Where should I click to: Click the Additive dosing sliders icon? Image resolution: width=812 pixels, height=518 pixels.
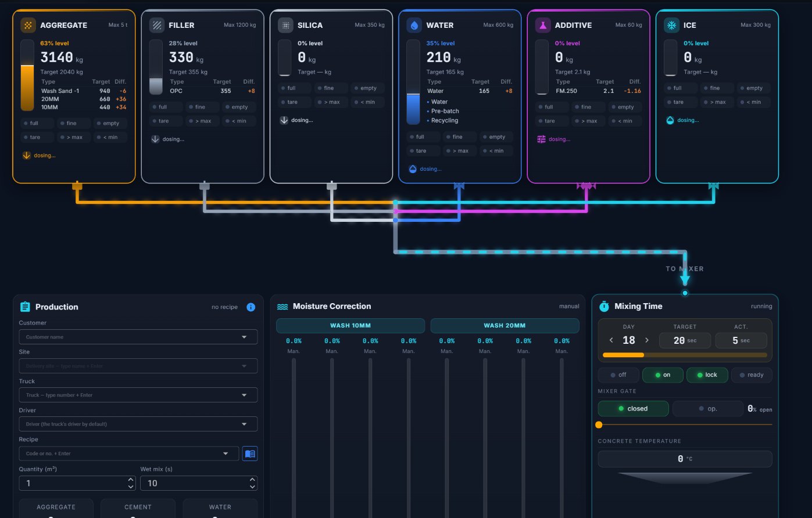[x=542, y=139]
